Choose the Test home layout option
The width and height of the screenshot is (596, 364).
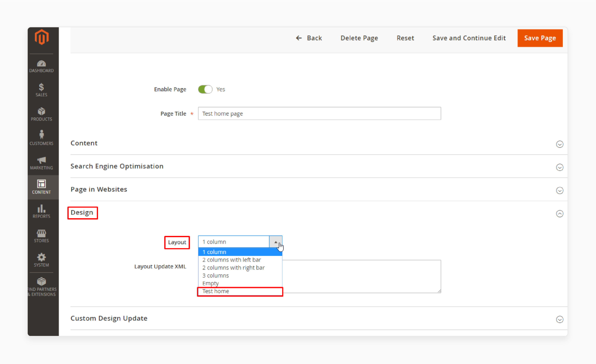coord(240,291)
